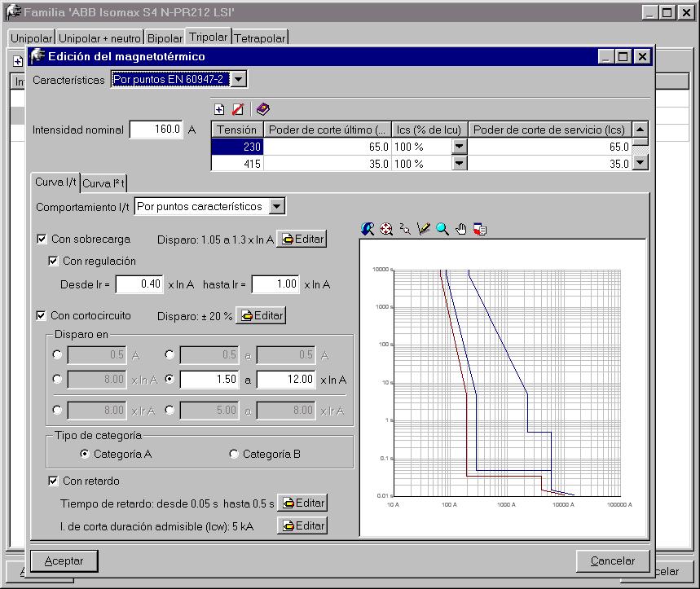The image size is (700, 589).
Task: Select the 1.50 a 12.00 x In A range radio
Action: point(169,380)
